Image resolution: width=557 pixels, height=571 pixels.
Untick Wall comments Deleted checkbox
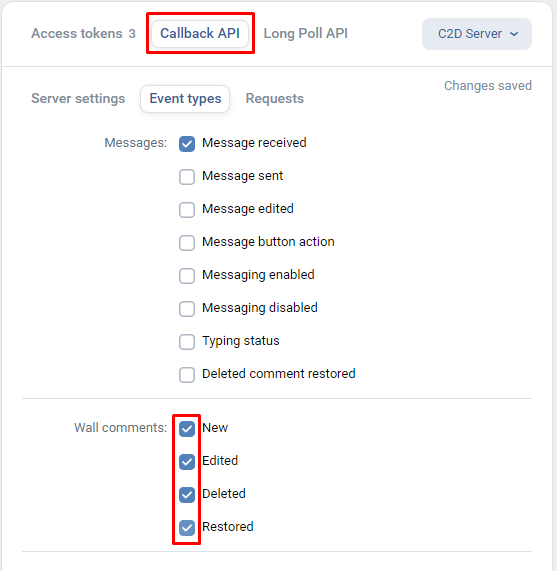click(187, 495)
